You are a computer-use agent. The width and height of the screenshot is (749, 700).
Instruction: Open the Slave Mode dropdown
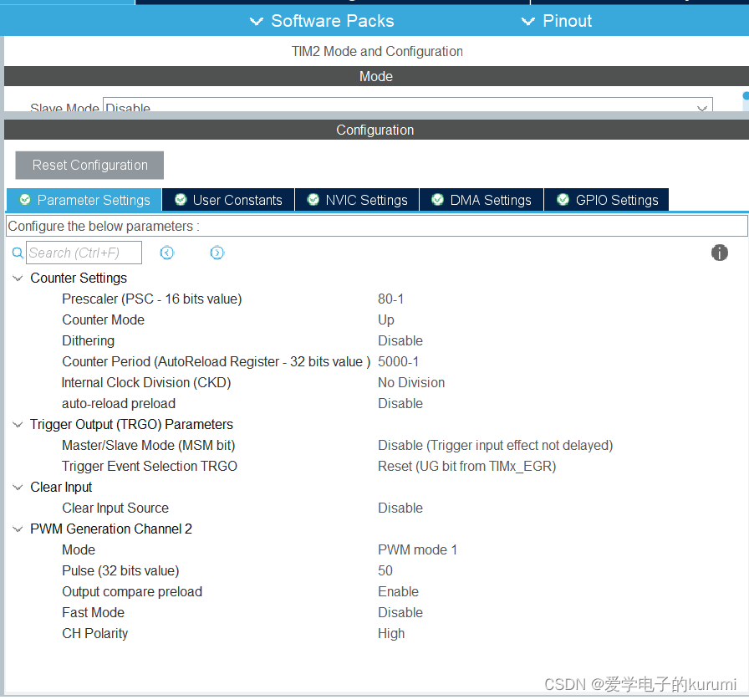coord(701,108)
